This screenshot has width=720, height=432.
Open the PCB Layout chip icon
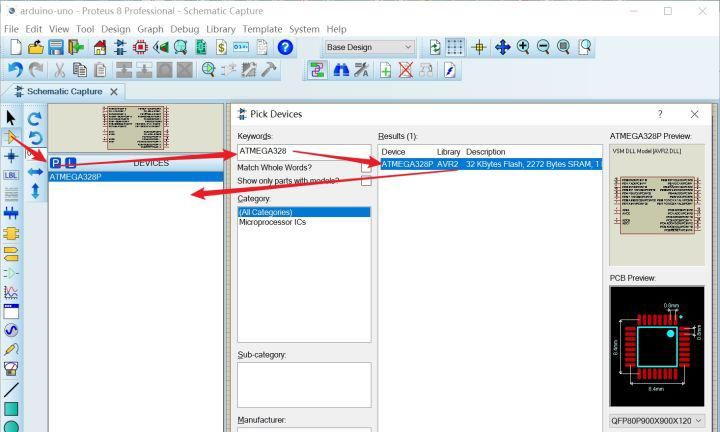coord(141,47)
